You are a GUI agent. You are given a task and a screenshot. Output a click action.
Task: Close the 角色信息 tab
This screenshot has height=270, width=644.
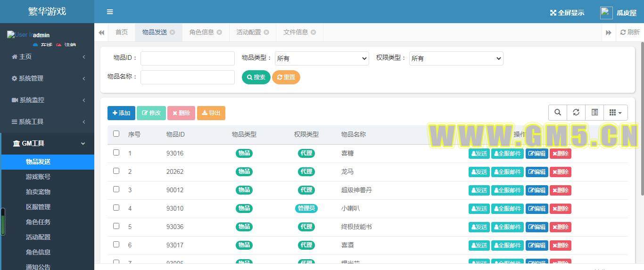(219, 32)
